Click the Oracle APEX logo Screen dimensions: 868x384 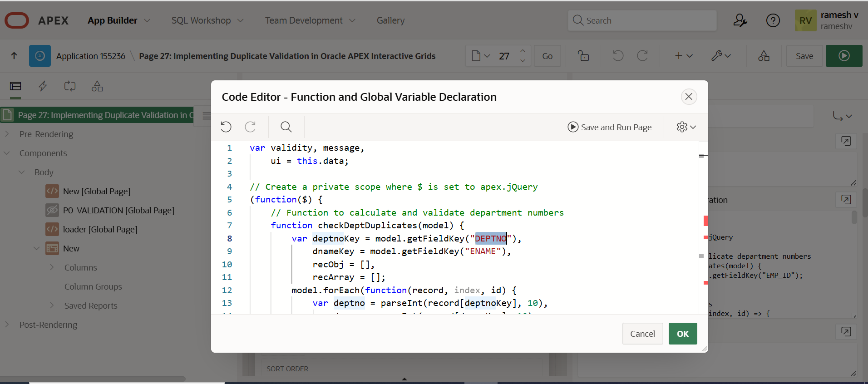pyautogui.click(x=17, y=20)
